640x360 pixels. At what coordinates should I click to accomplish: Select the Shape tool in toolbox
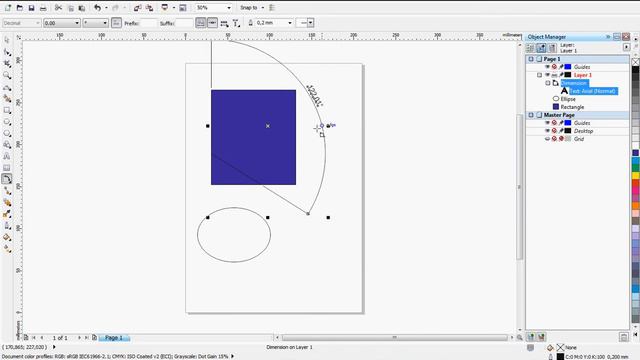coord(7,52)
